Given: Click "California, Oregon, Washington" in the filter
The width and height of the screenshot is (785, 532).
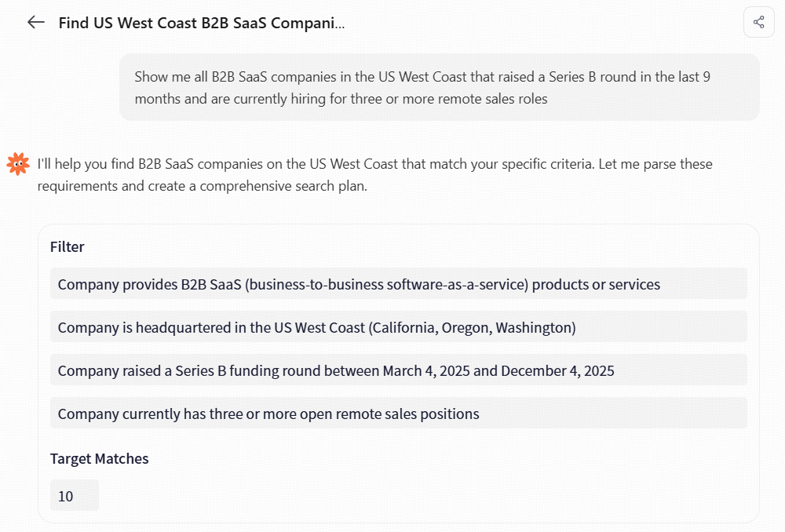Looking at the screenshot, I should [x=472, y=327].
